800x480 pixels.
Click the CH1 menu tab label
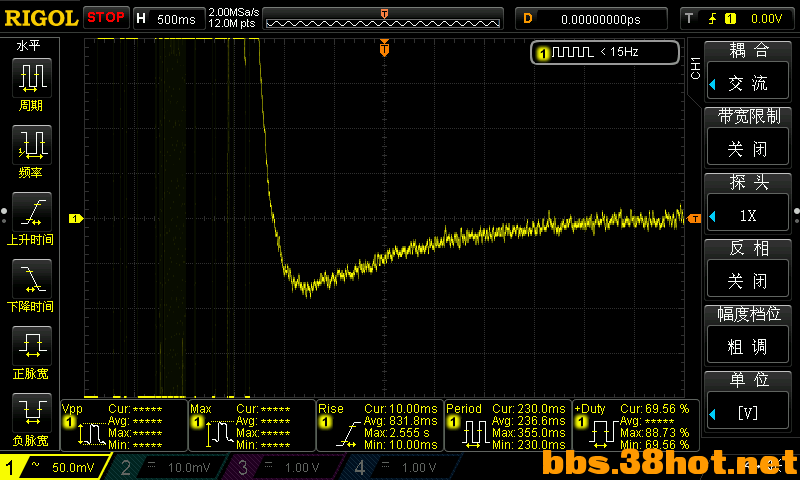tap(695, 68)
